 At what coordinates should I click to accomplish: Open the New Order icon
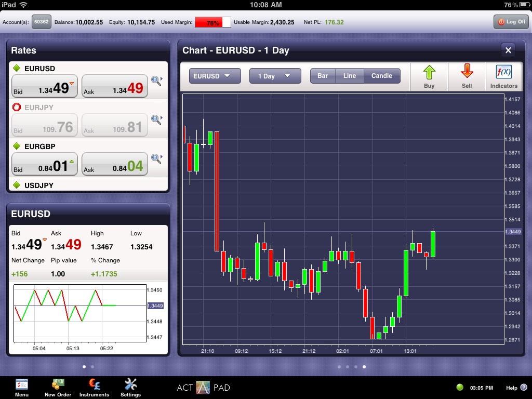point(58,385)
